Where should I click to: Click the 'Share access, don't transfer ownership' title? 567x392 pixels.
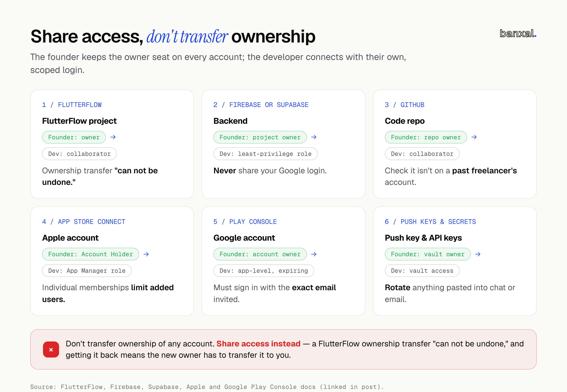click(x=173, y=37)
